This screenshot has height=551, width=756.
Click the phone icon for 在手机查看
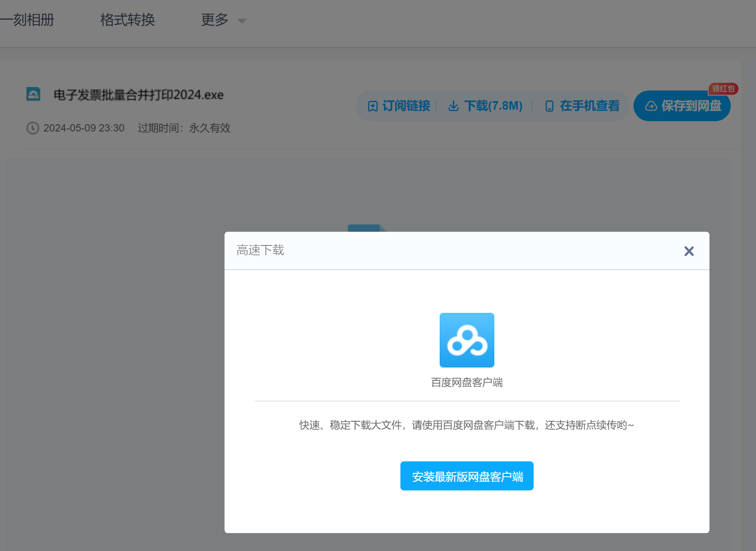point(549,106)
